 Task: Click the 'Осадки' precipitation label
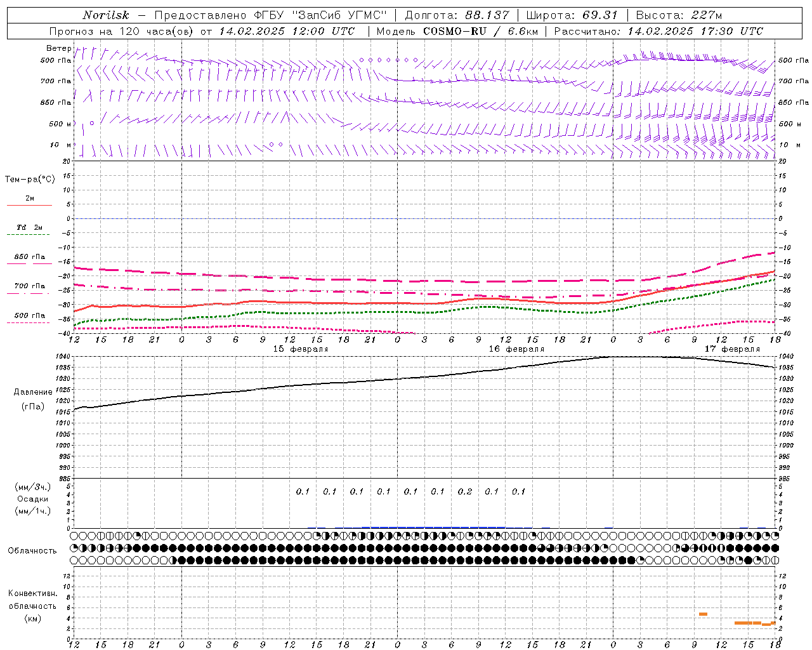[32, 499]
